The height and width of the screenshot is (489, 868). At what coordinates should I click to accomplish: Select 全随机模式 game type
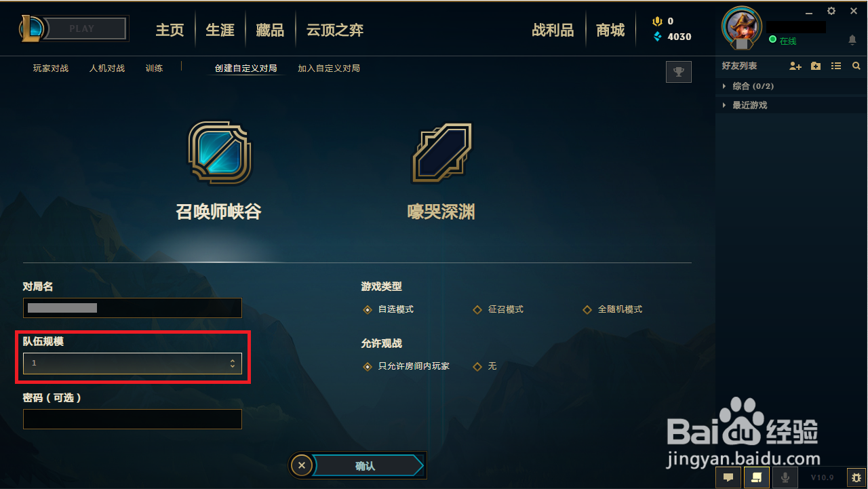point(613,309)
